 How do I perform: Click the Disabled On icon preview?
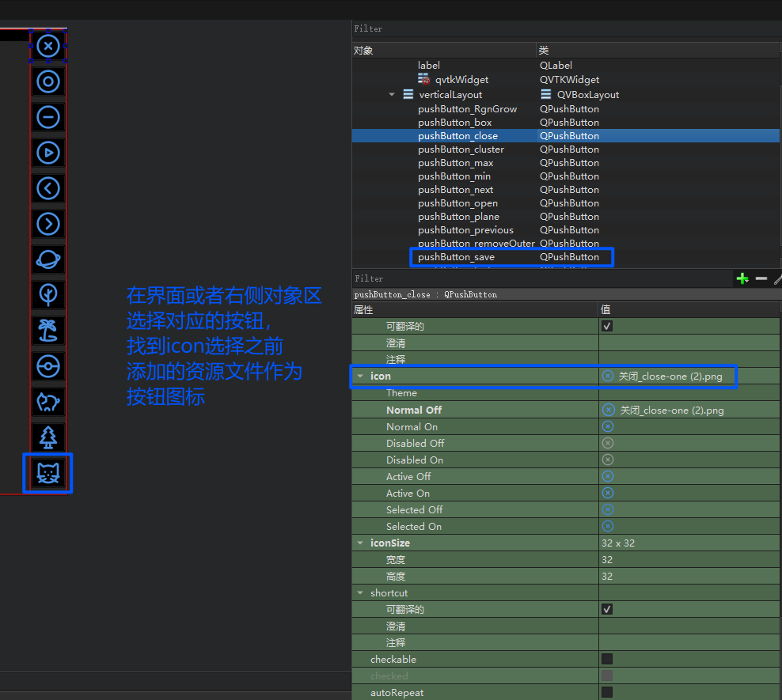[x=607, y=460]
